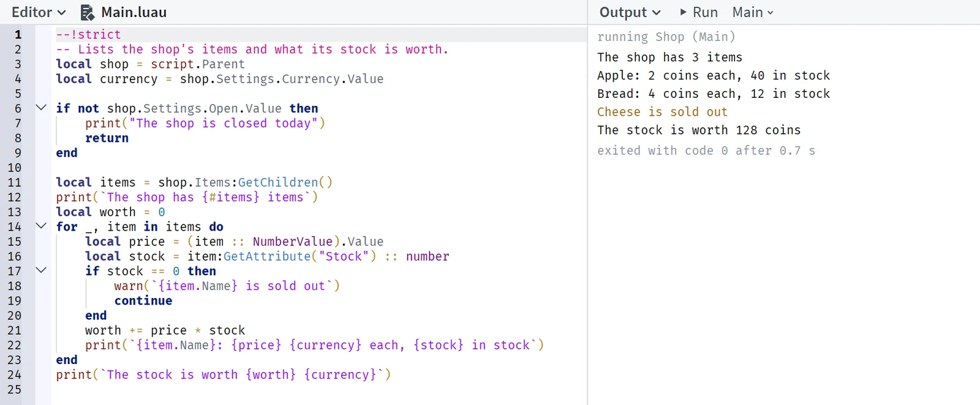This screenshot has width=980, height=405.
Task: Click line number 12 in gutter
Action: [x=14, y=197]
